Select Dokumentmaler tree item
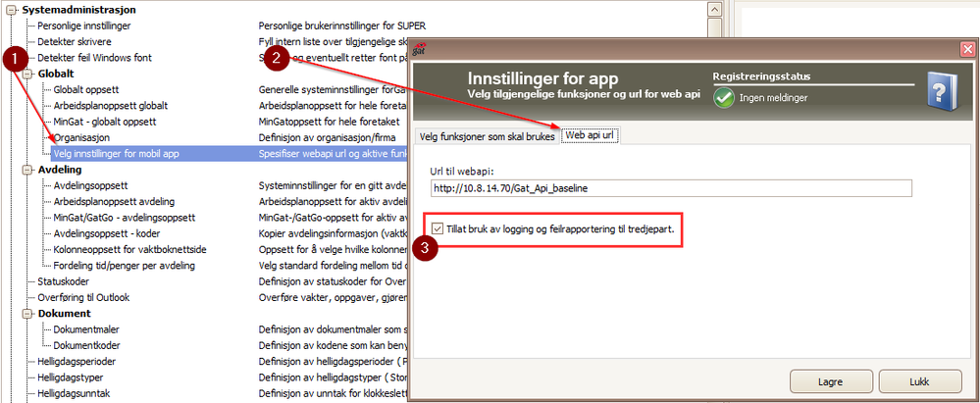 (86, 329)
